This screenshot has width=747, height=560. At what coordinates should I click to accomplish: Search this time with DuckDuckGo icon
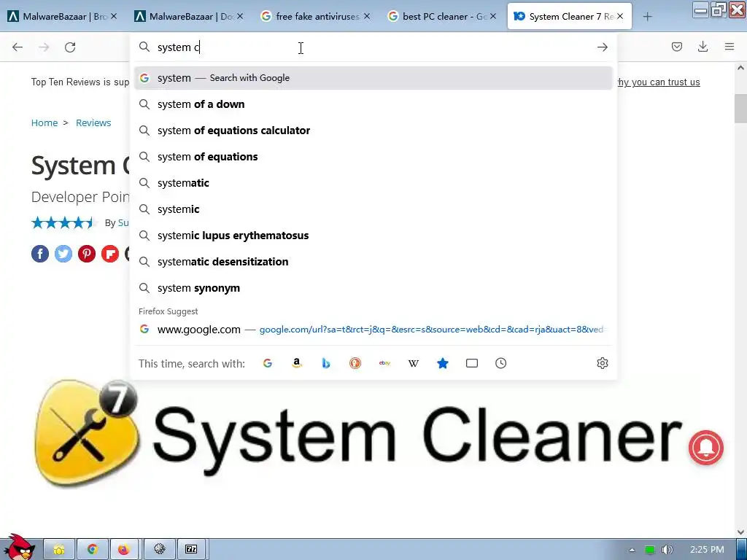(355, 363)
